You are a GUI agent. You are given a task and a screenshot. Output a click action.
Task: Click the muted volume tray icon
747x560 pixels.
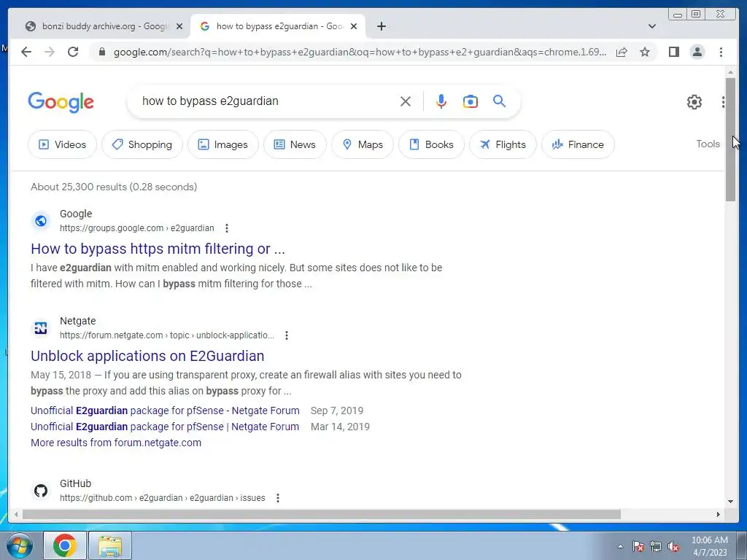pos(673,547)
